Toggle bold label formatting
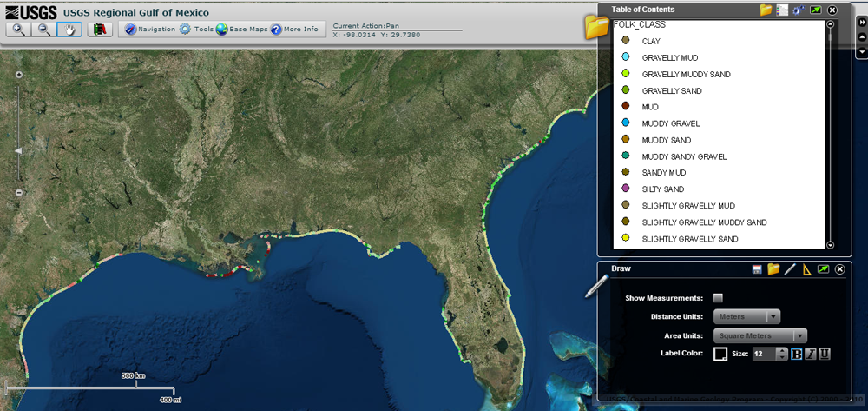 796,354
